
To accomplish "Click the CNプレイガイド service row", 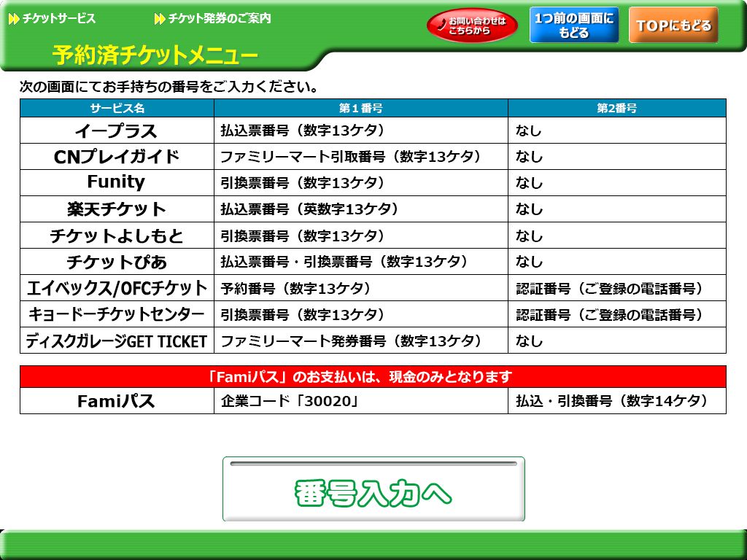I will [117, 157].
